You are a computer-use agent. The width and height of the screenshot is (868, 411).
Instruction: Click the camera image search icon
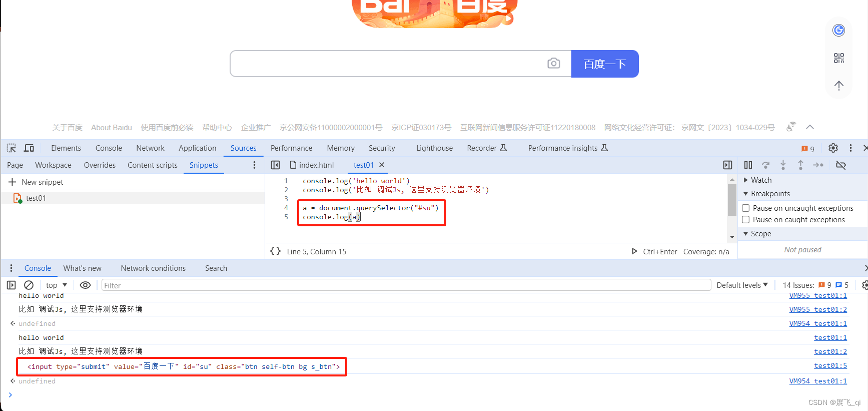[x=554, y=64]
